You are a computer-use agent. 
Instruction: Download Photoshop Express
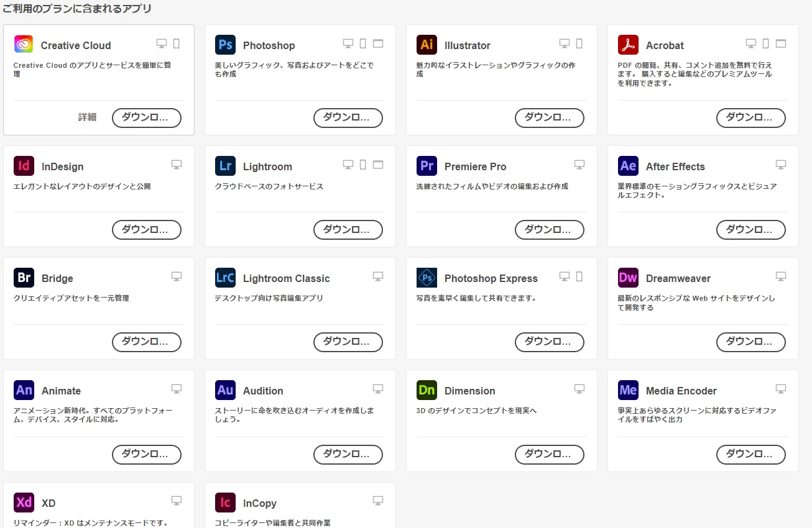tap(550, 342)
